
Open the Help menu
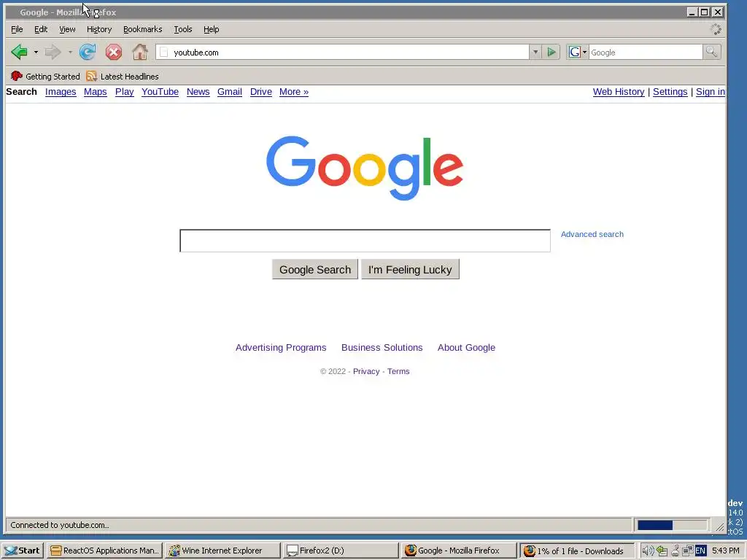tap(211, 29)
